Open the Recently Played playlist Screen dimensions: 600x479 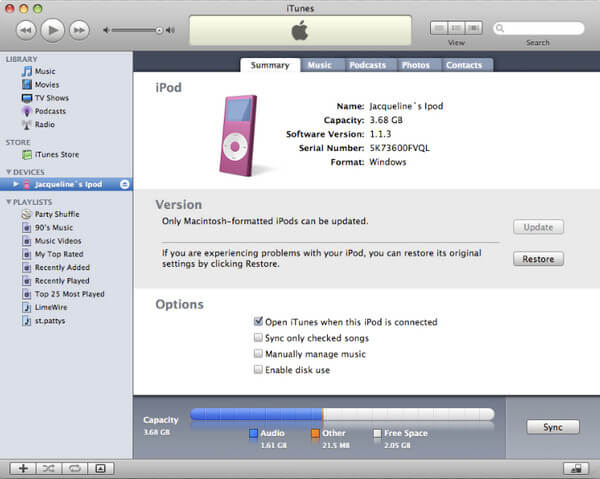click(x=56, y=281)
